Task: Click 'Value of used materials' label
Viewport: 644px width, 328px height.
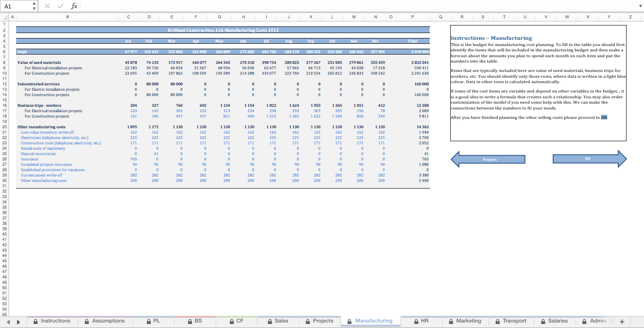Action: (x=39, y=63)
